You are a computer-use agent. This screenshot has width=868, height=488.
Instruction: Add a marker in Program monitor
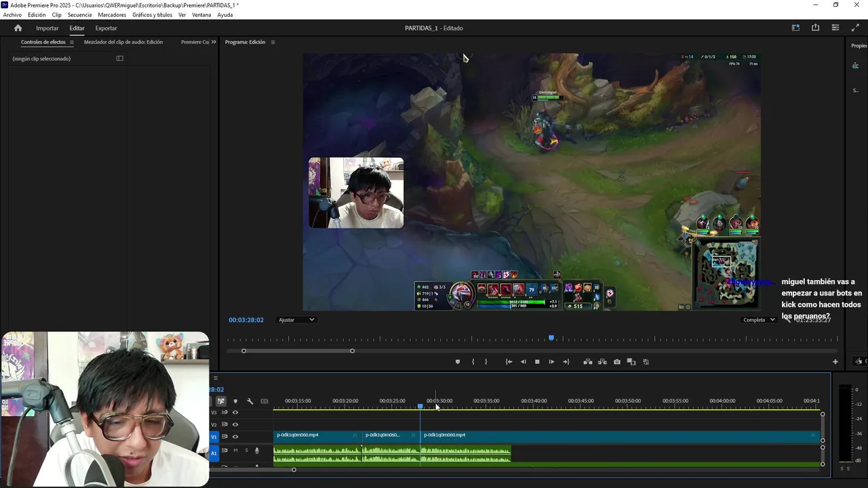click(x=457, y=362)
